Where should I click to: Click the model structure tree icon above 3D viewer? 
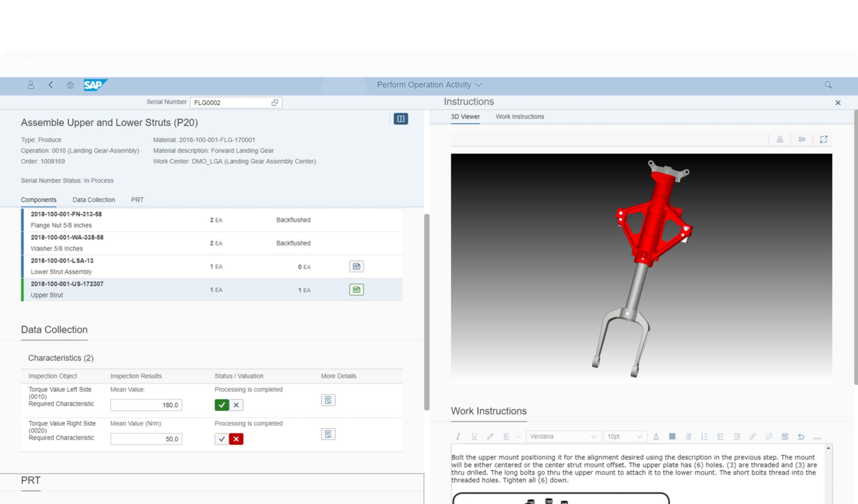[x=780, y=139]
